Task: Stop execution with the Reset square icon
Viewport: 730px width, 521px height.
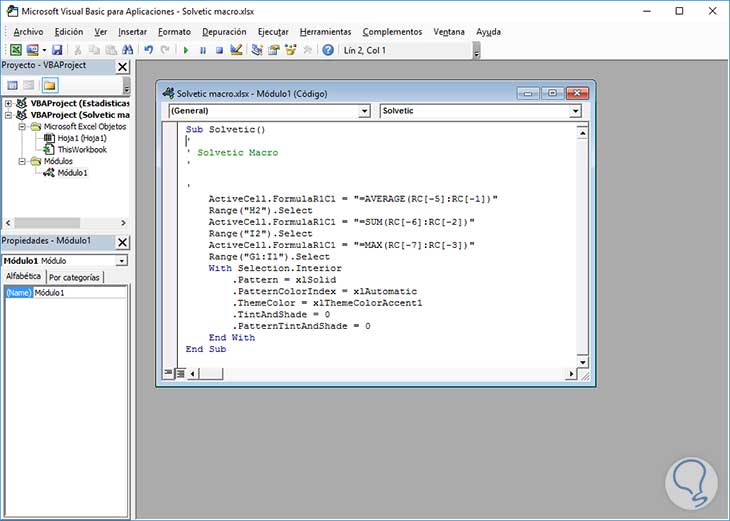Action: [x=219, y=50]
